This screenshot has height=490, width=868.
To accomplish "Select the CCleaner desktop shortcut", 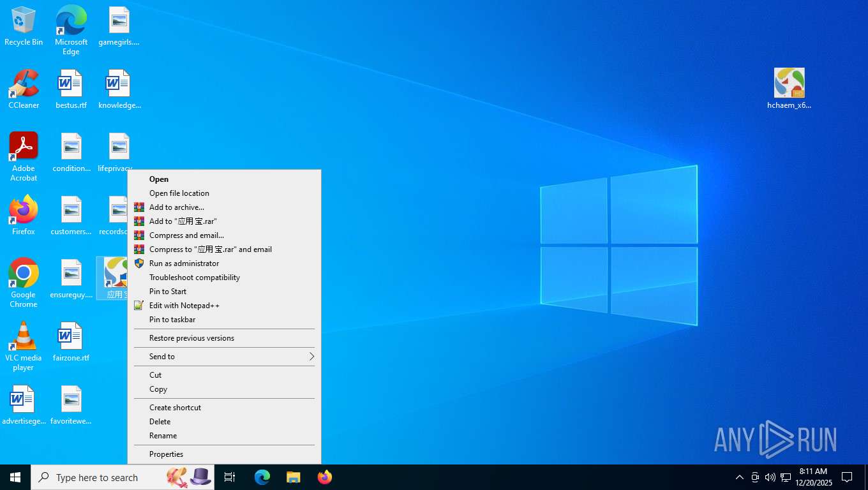I will (24, 89).
